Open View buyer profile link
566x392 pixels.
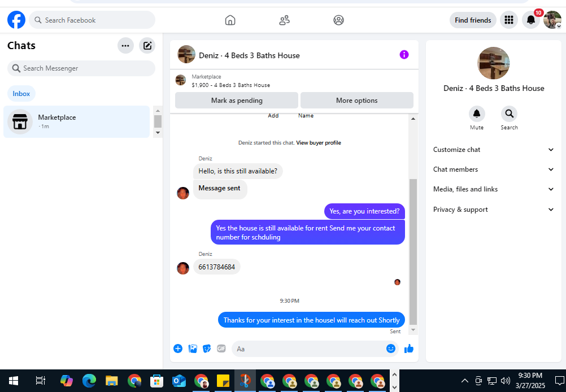[x=319, y=142]
